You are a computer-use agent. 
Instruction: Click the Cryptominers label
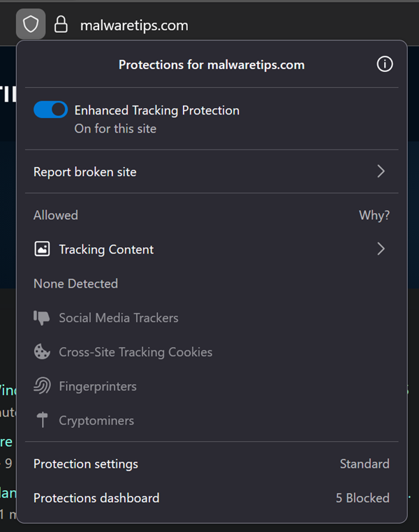[x=96, y=421]
